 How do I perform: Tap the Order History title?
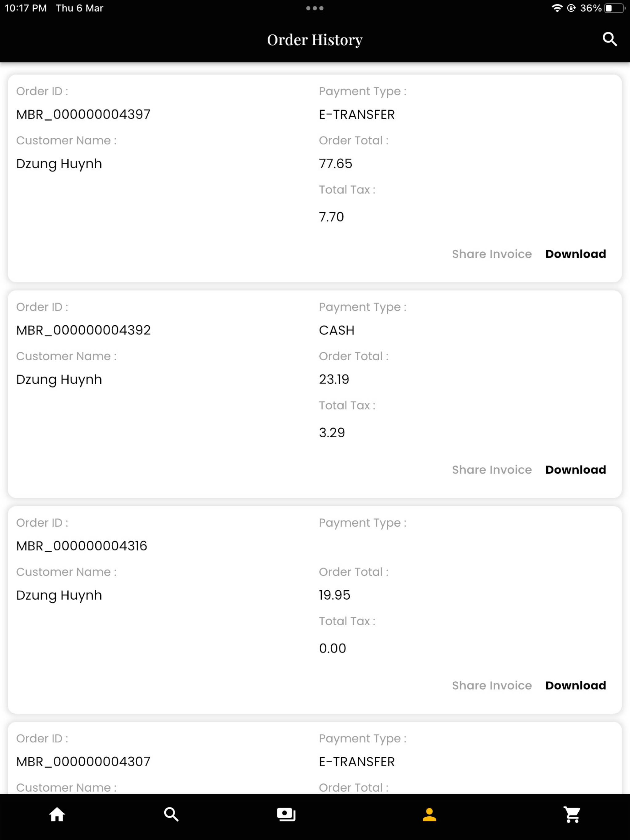[x=315, y=39]
